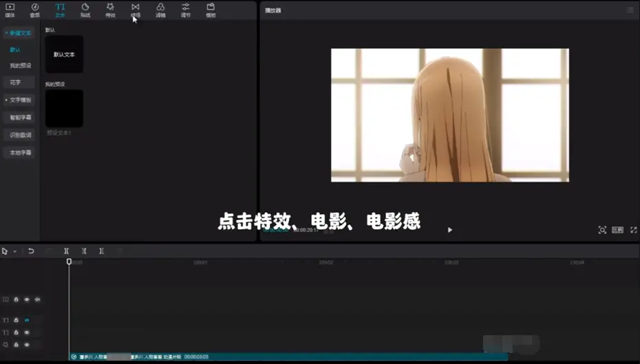Undo the last edit
640x364 pixels.
tap(31, 251)
